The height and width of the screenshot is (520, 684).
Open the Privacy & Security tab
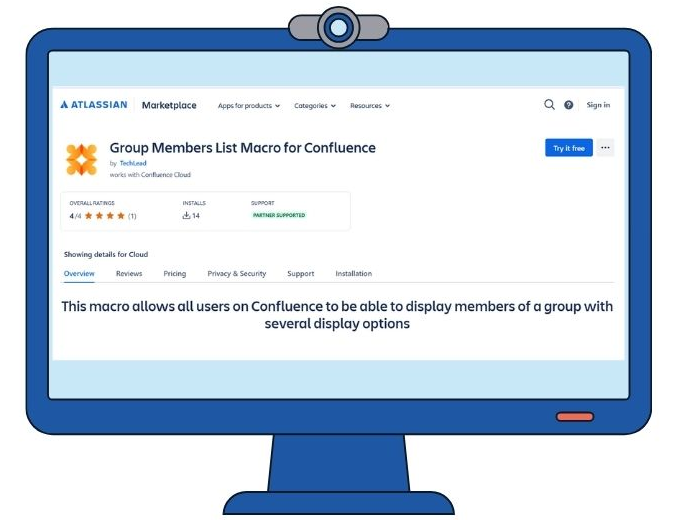coord(236,274)
